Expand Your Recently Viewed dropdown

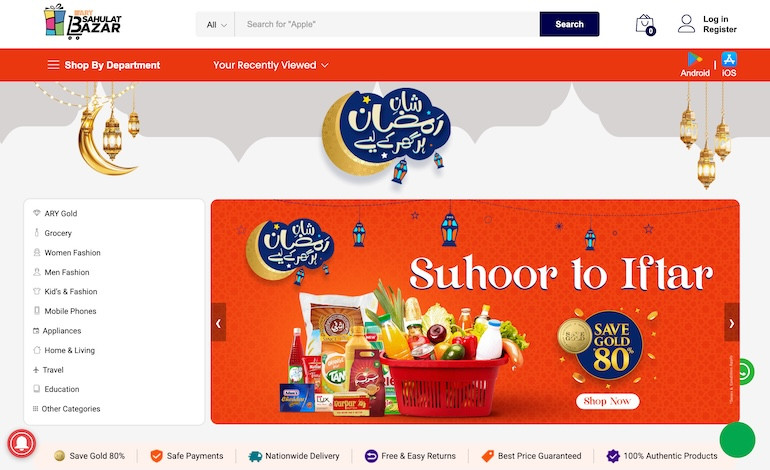(271, 65)
